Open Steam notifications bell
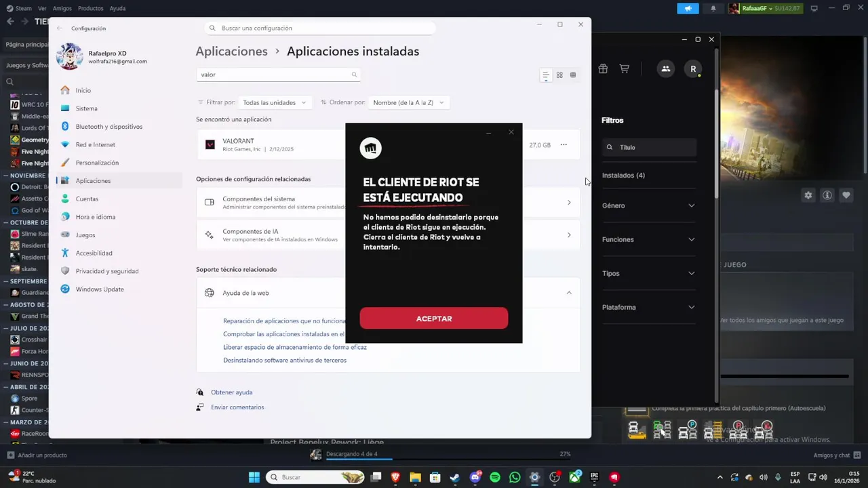868x488 pixels. coord(713,8)
